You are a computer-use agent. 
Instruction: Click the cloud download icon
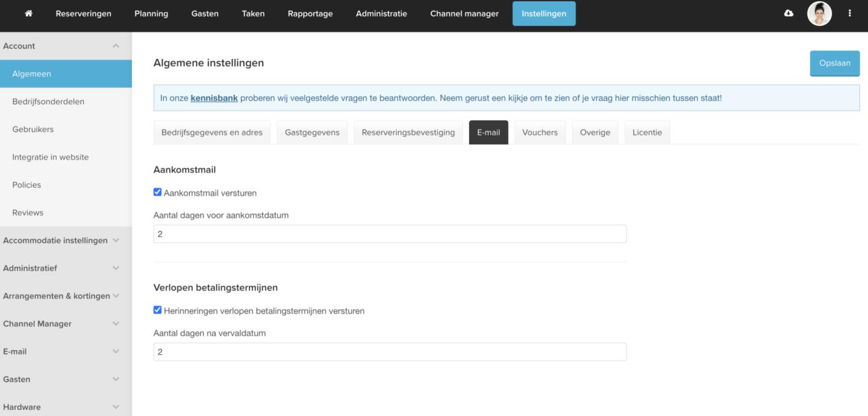(788, 13)
